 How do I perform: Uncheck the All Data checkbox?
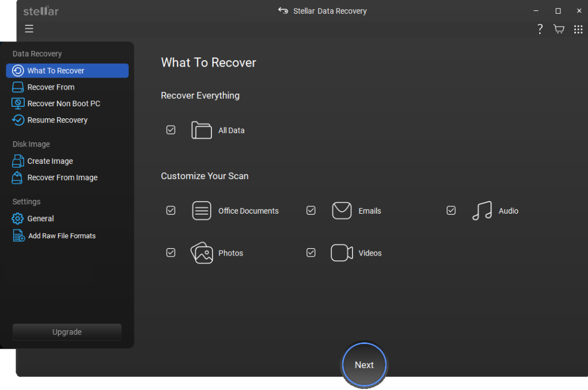pyautogui.click(x=171, y=130)
